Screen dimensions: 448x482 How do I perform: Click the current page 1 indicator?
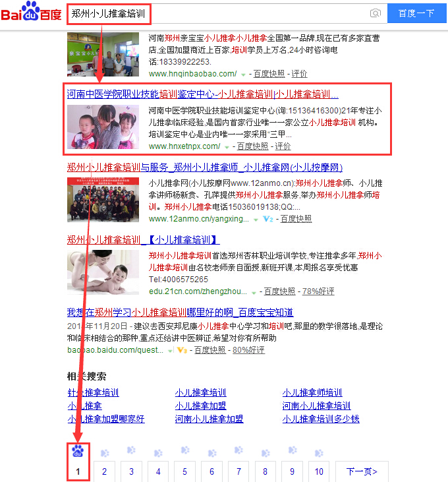pos(78,471)
